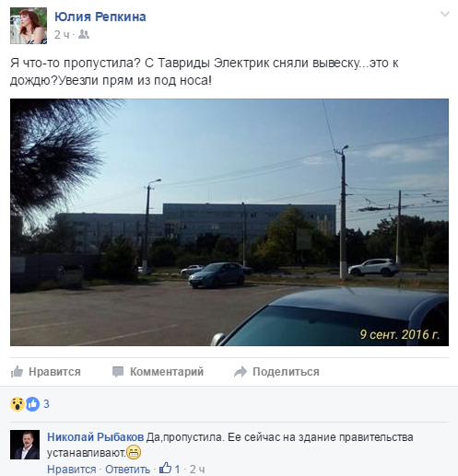Click the blue like reaction icon
This screenshot has width=458, height=476.
(x=32, y=404)
